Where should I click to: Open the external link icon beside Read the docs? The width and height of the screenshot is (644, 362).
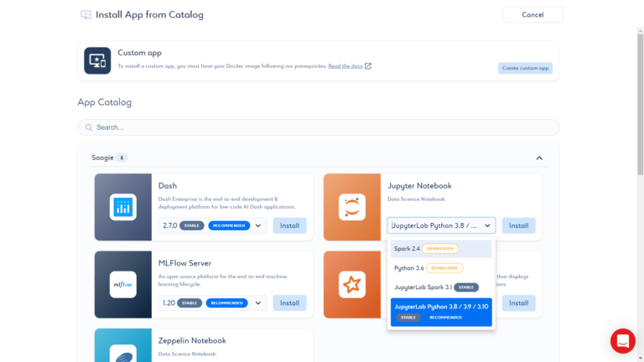click(x=368, y=66)
